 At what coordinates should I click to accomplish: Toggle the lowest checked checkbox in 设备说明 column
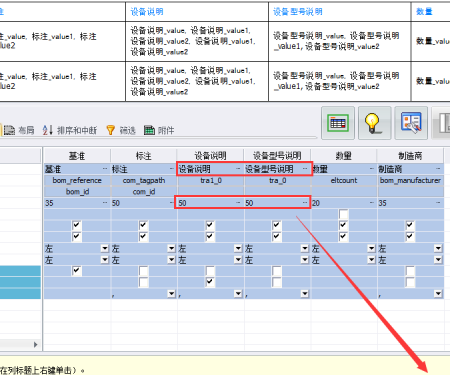point(210,282)
